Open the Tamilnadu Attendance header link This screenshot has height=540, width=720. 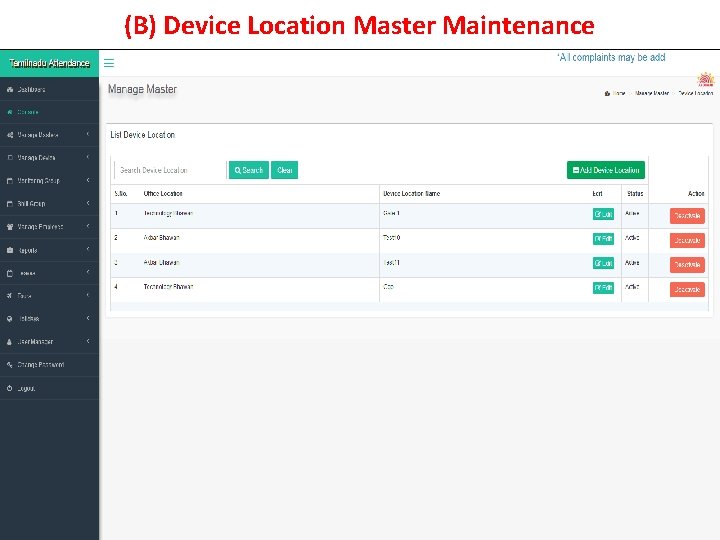click(49, 63)
